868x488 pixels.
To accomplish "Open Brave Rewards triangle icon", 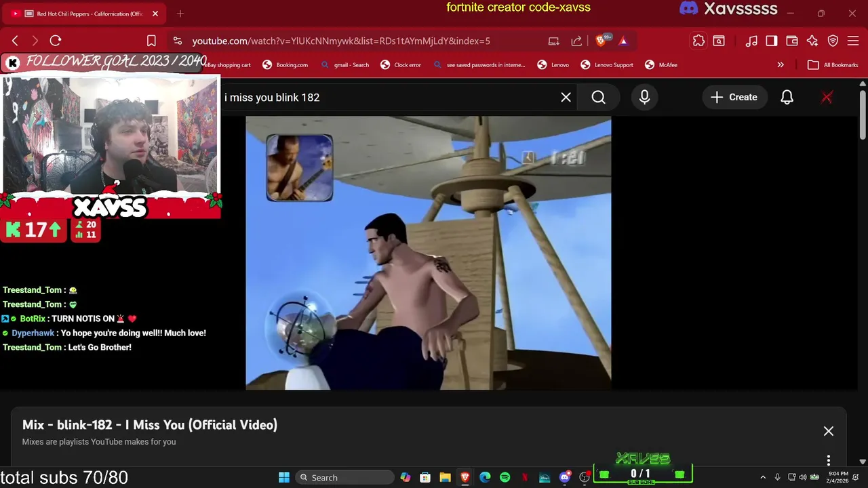I will [x=623, y=41].
